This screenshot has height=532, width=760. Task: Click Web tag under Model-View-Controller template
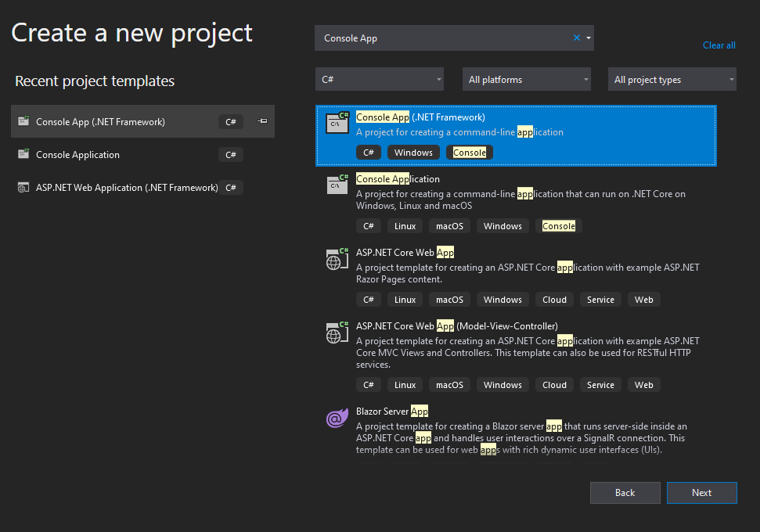[643, 385]
